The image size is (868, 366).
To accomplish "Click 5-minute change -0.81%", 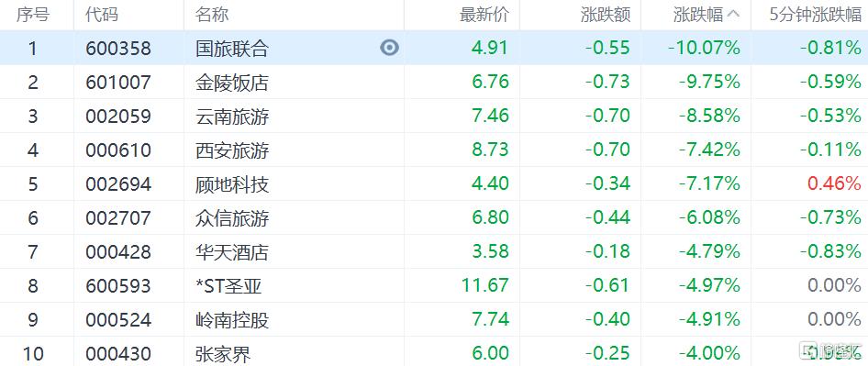I will click(830, 49).
